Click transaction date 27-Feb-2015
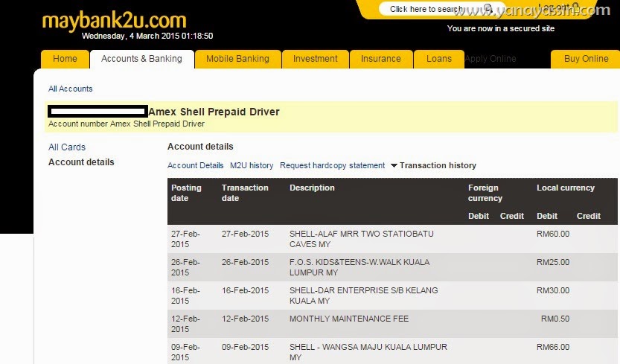The image size is (620, 364). click(245, 234)
